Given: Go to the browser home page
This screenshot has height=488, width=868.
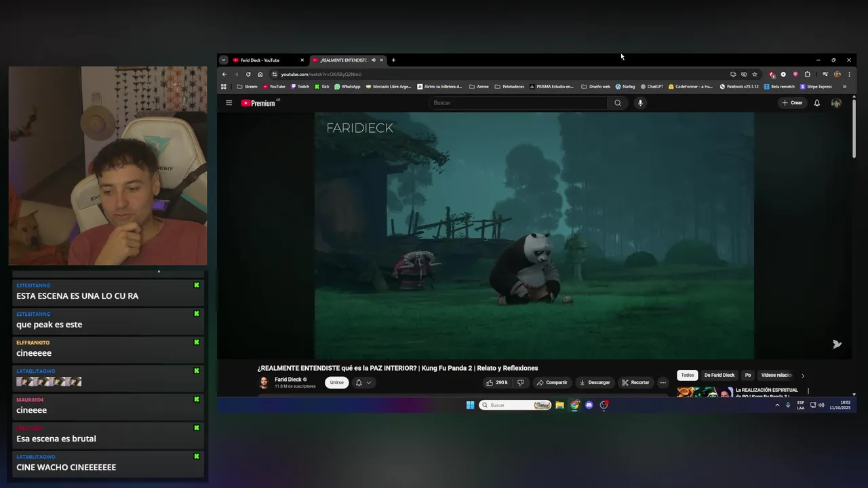Looking at the screenshot, I should (x=260, y=74).
